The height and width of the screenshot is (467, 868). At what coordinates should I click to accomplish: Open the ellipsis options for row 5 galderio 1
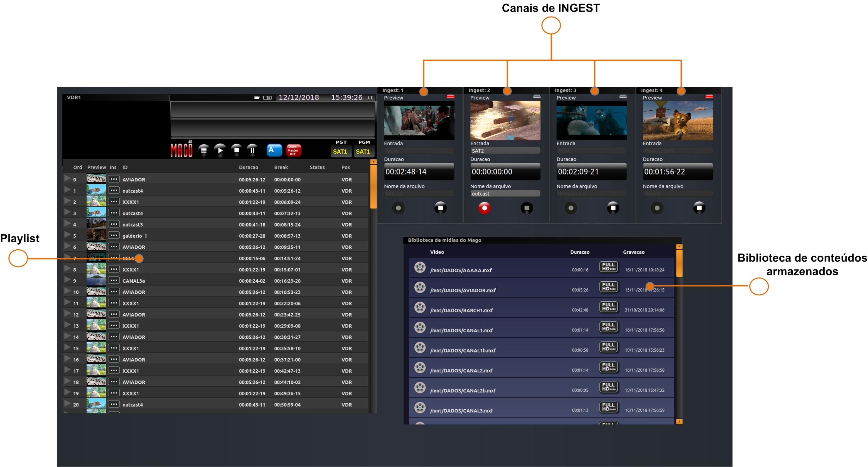114,235
